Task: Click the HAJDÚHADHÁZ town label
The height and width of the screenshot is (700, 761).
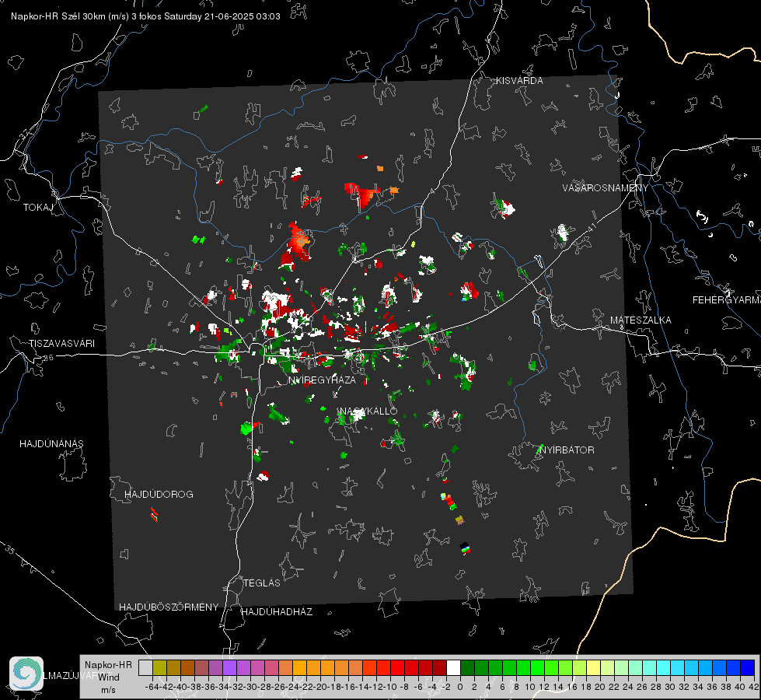Action: tap(277, 612)
